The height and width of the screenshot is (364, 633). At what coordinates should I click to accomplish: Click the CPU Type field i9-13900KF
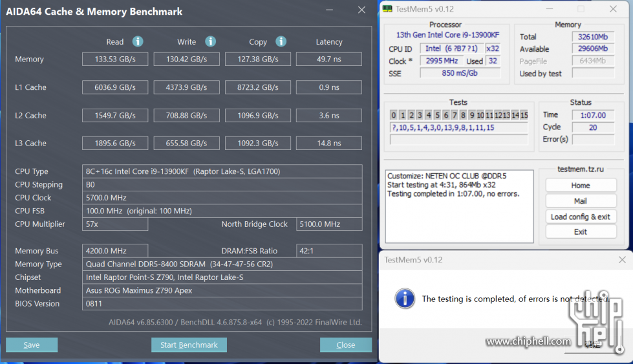[222, 171]
